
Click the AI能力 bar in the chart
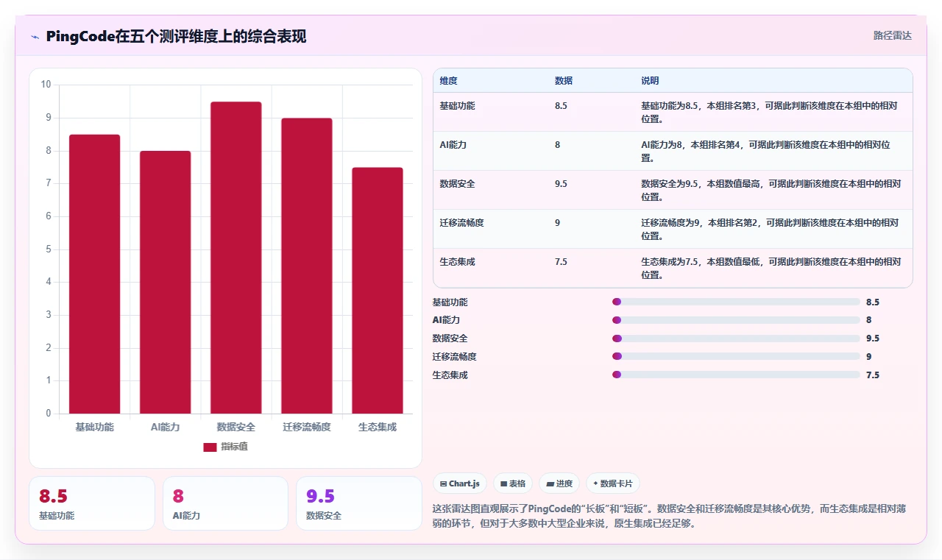coord(165,282)
